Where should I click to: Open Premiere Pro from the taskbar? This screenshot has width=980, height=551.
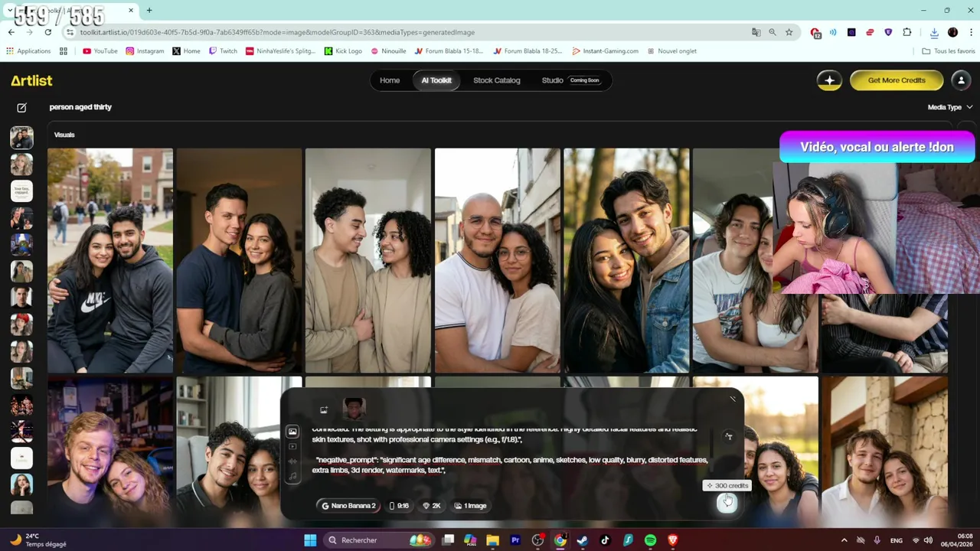(x=515, y=540)
